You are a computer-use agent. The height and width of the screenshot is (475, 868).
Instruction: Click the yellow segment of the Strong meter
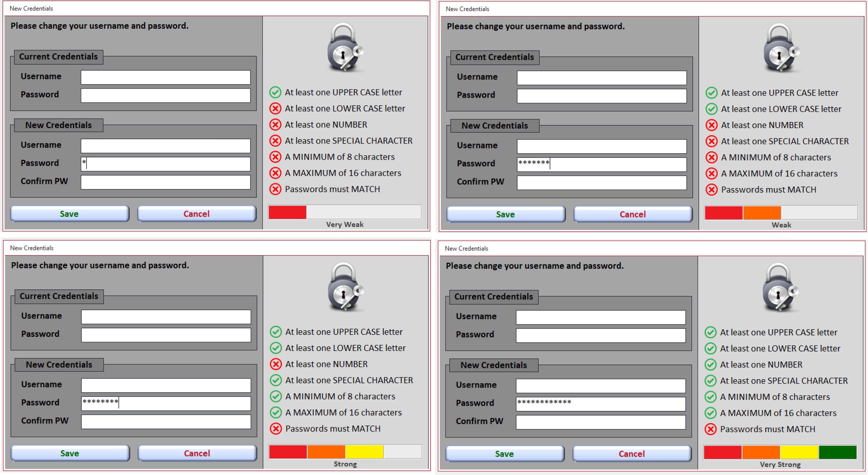pos(364,452)
